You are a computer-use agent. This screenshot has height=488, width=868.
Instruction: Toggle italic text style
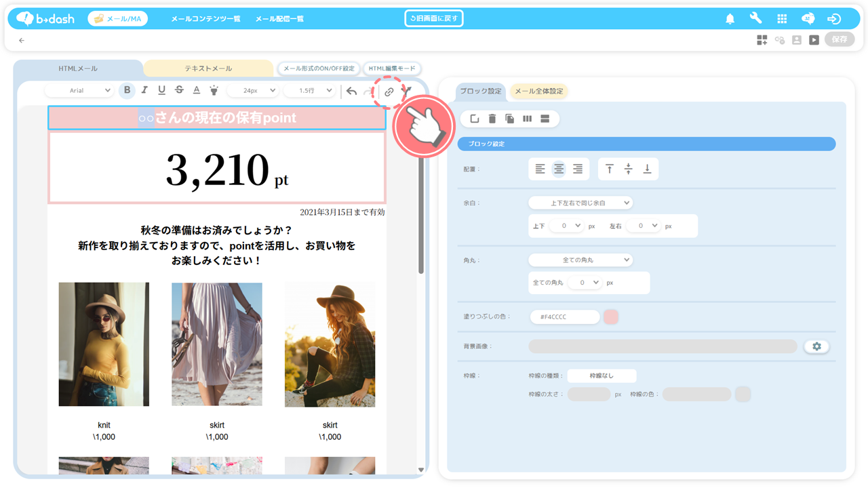tap(144, 90)
